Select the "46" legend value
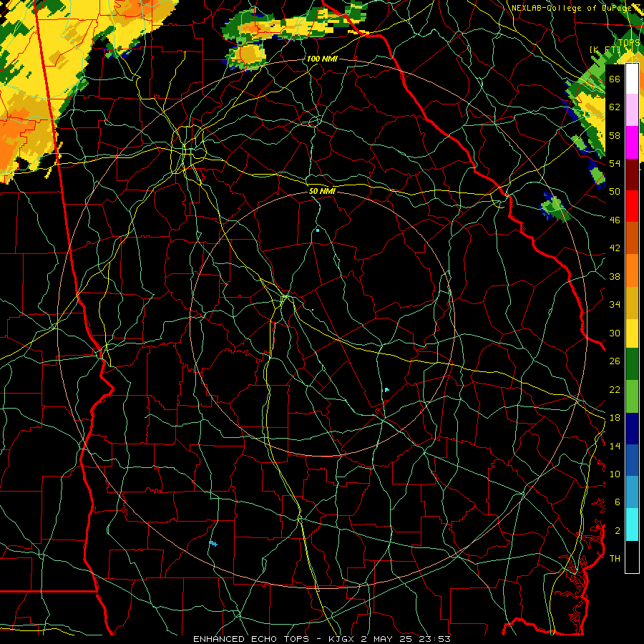644x644 pixels. pyautogui.click(x=615, y=220)
